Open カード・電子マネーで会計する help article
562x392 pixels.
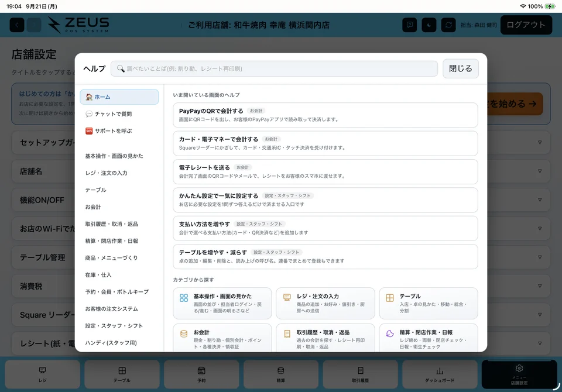click(325, 143)
